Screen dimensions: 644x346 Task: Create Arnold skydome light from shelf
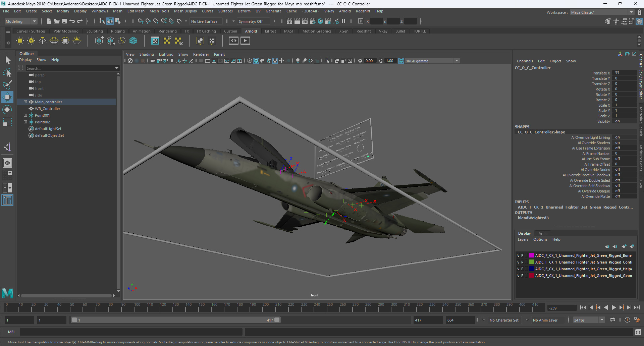(54, 41)
